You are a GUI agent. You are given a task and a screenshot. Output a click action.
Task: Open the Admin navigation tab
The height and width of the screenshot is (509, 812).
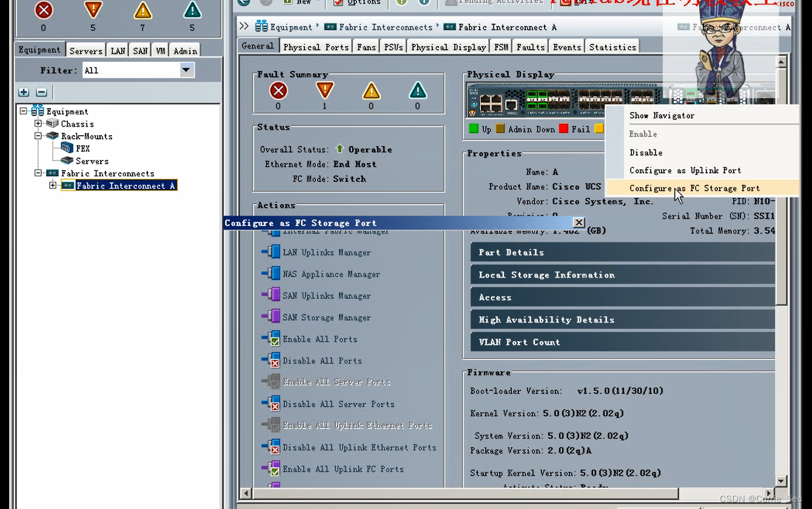click(185, 51)
